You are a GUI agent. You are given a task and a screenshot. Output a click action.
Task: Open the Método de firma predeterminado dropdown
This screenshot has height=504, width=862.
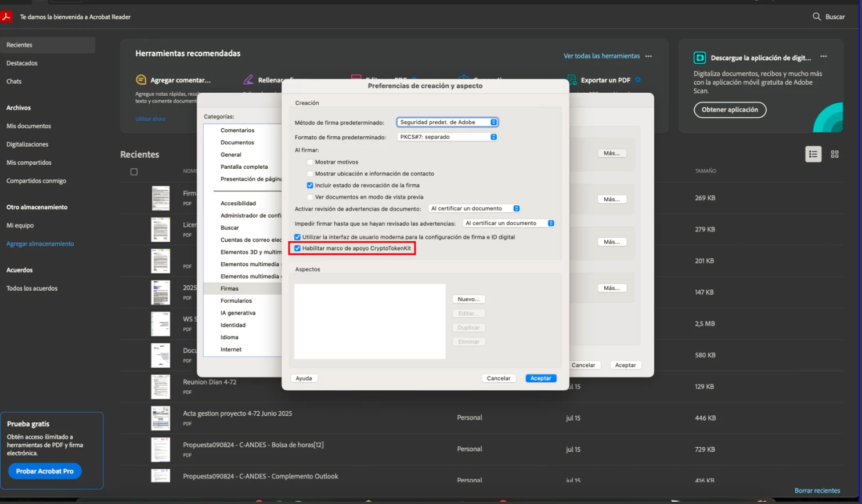(x=447, y=122)
